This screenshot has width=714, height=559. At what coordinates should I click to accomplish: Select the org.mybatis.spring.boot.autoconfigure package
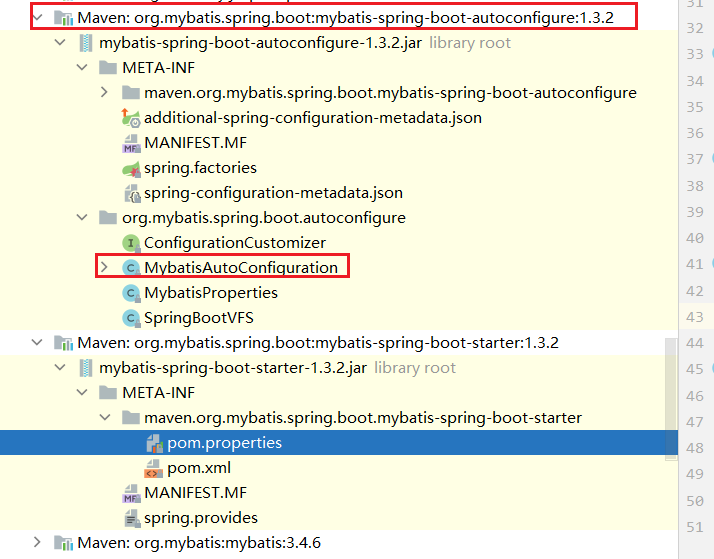[x=264, y=218]
